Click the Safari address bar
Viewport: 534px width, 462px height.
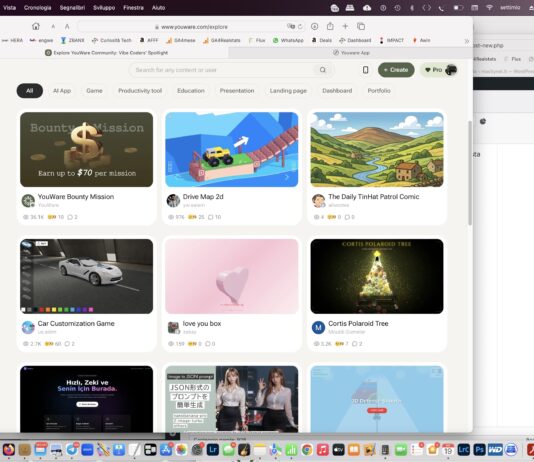click(191, 27)
